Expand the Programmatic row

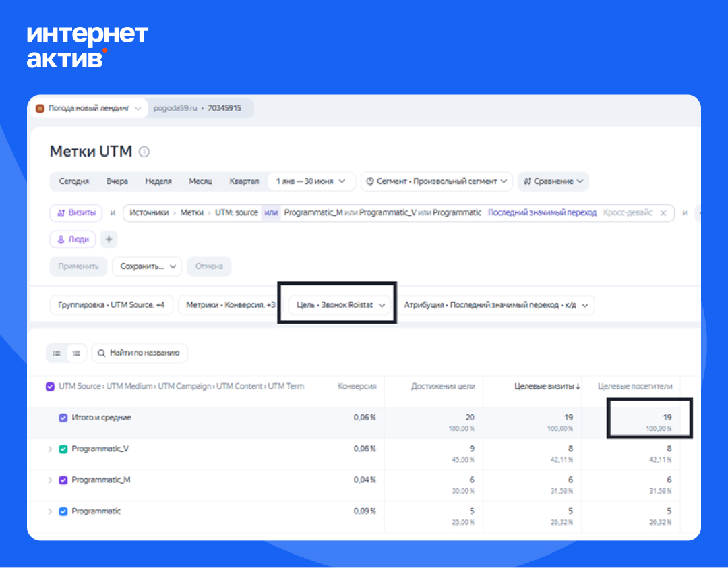(50, 511)
